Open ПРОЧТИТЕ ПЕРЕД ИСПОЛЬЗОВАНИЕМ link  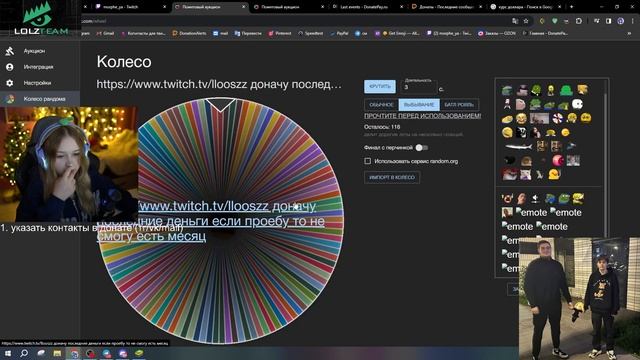tap(422, 116)
